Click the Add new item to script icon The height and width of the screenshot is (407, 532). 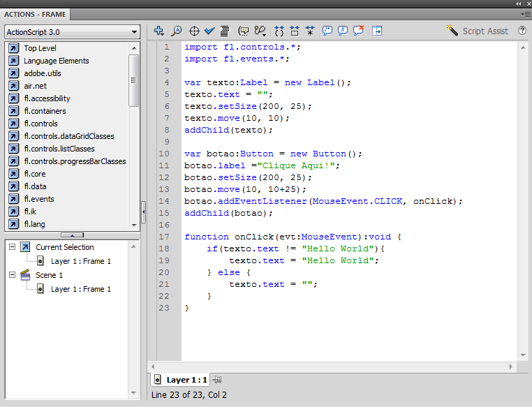(159, 31)
